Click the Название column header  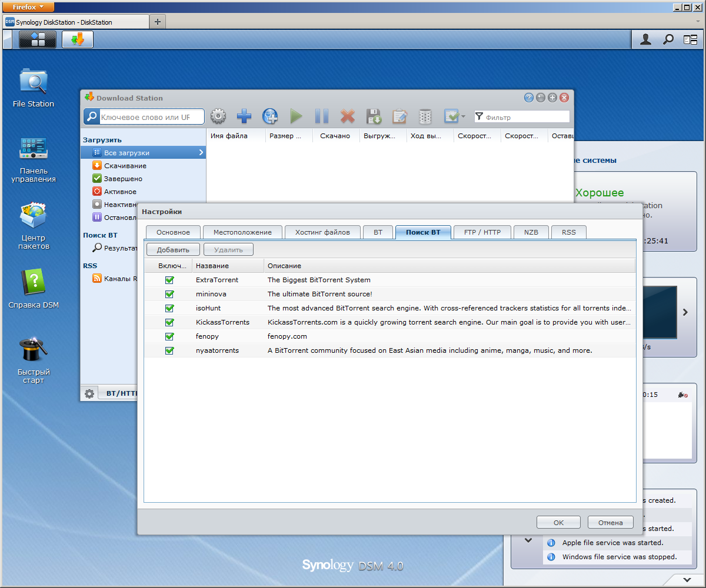click(x=228, y=266)
